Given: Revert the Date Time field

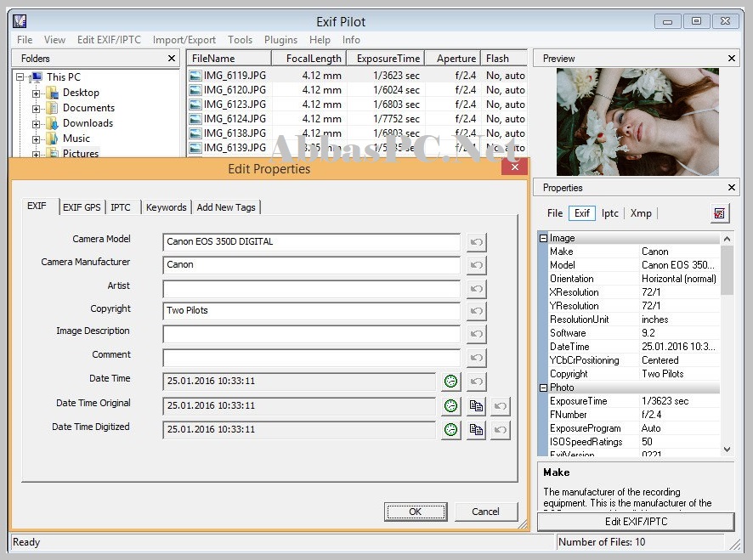Looking at the screenshot, I should [x=477, y=382].
